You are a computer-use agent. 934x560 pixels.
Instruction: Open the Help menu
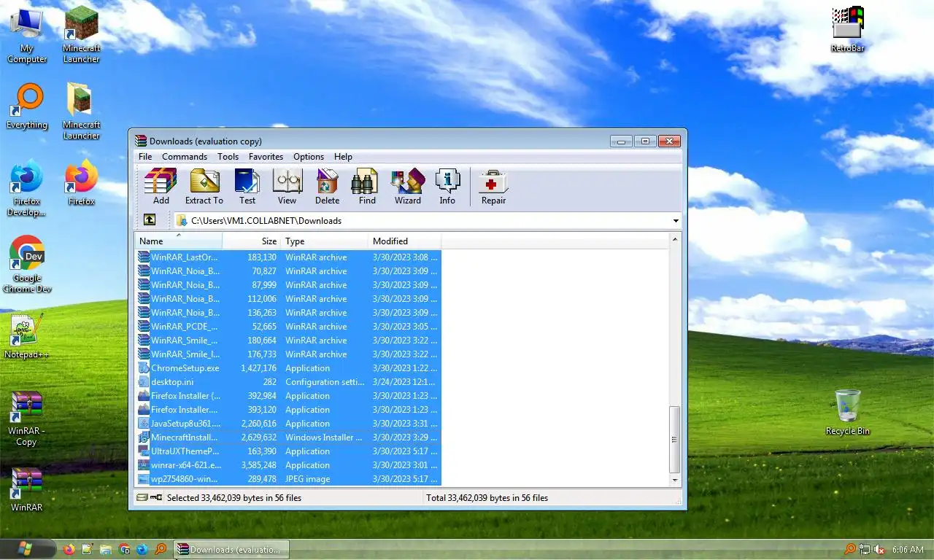tap(343, 157)
